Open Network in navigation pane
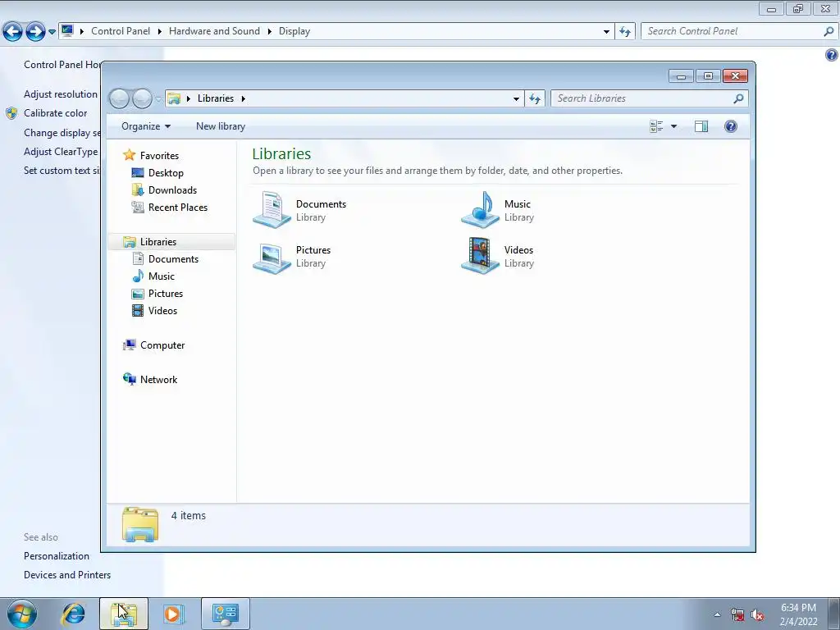The height and width of the screenshot is (630, 840). coord(158,379)
